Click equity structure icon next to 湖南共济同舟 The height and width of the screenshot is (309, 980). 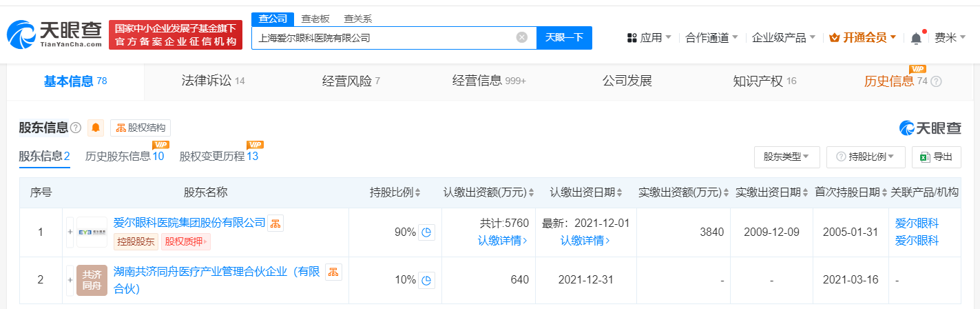pos(333,272)
